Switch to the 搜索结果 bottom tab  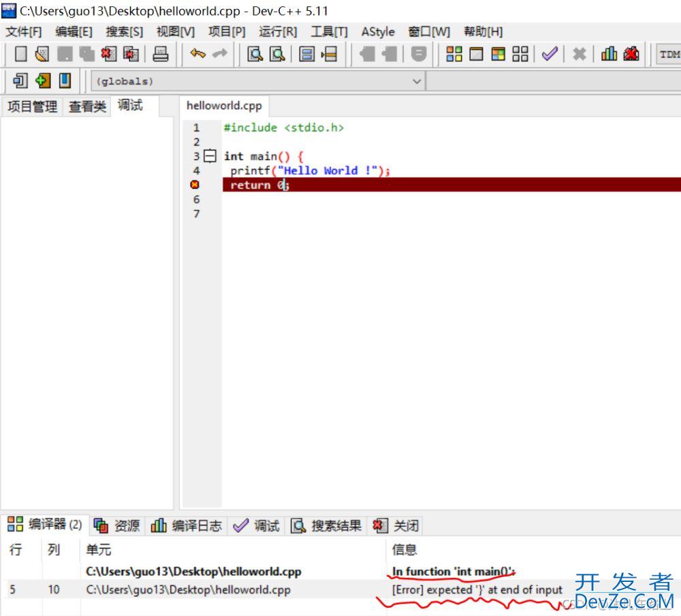coord(326,525)
